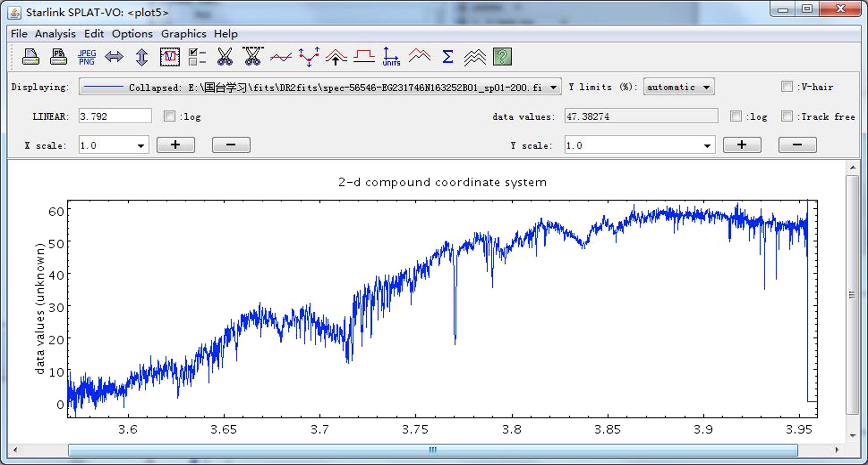The image size is (868, 465).
Task: Open the Analysis menu
Action: 55,34
